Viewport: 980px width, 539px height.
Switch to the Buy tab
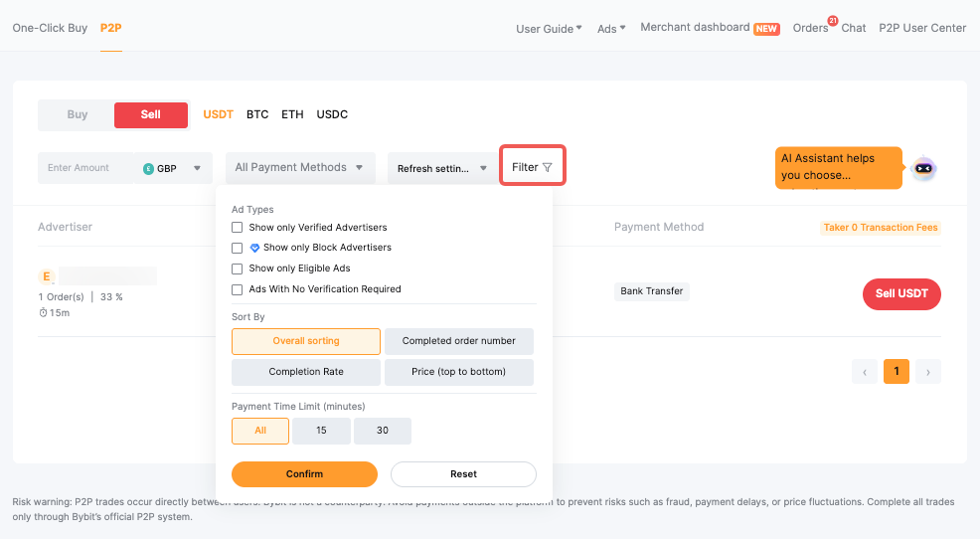tap(78, 115)
